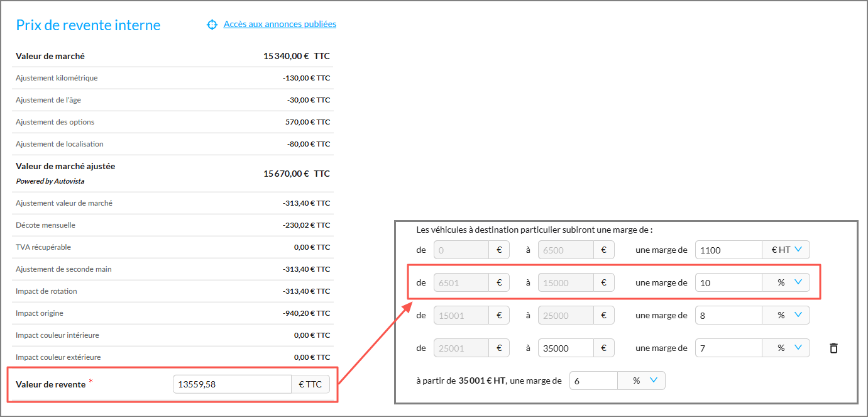Click the margin field containing 10
This screenshot has width=868, height=417.
pos(728,282)
